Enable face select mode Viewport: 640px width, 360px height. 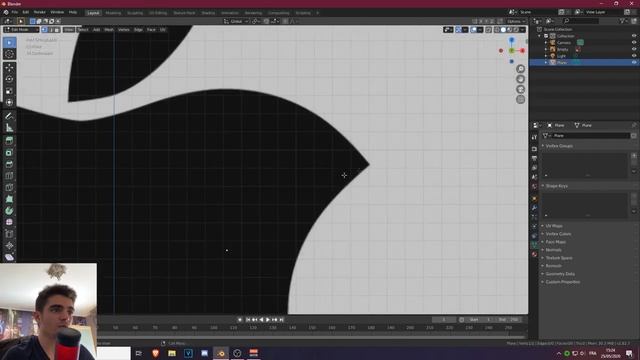coord(57,30)
